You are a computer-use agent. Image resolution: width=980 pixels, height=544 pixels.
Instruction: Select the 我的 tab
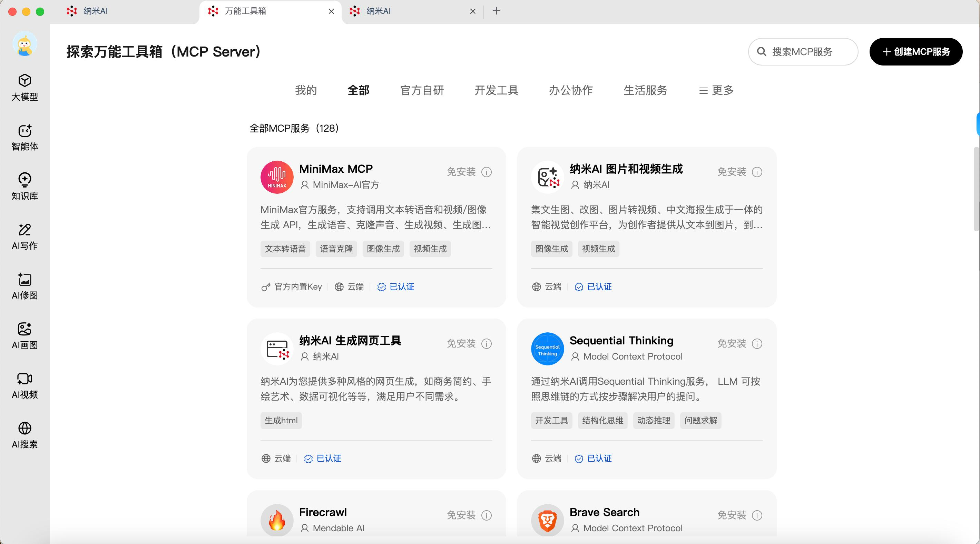pos(306,90)
